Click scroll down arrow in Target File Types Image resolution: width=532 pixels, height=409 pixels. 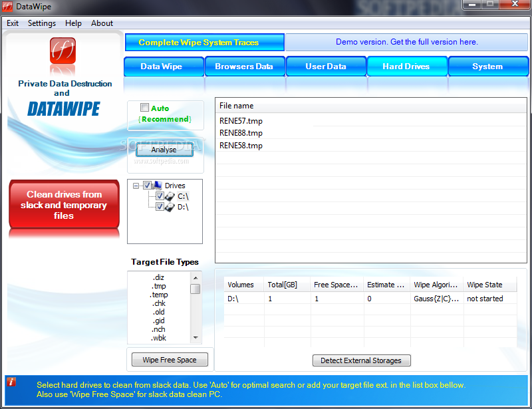click(196, 338)
